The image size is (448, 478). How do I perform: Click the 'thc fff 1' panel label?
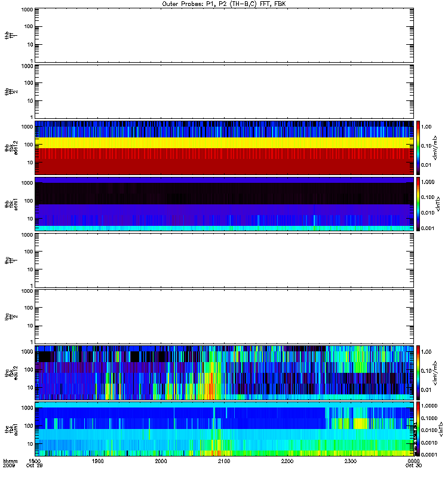10,261
